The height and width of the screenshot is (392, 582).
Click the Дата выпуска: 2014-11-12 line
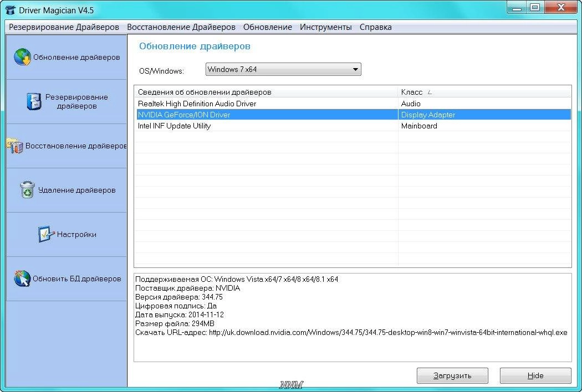(x=180, y=315)
